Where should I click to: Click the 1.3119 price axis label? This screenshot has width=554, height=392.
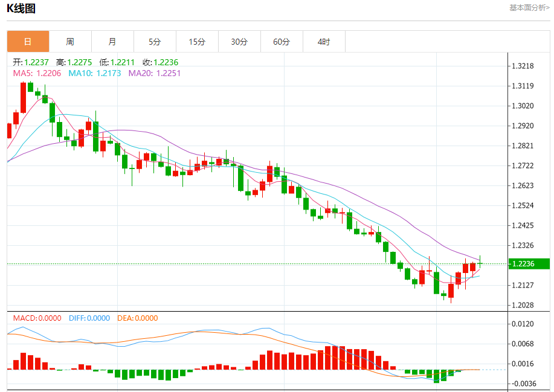tap(523, 86)
